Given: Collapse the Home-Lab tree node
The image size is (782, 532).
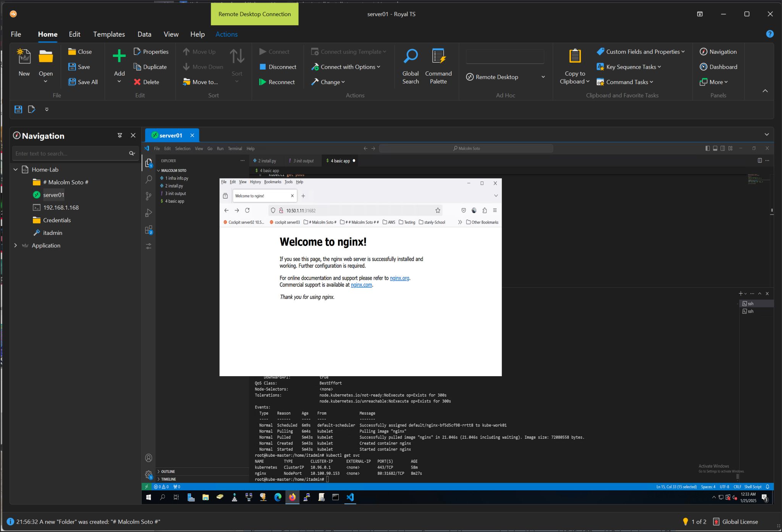Looking at the screenshot, I should pos(16,170).
